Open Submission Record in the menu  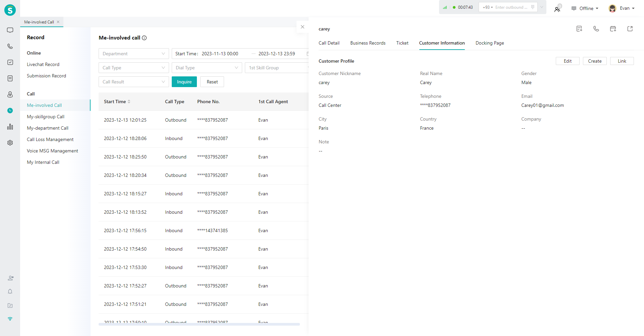(x=46, y=76)
